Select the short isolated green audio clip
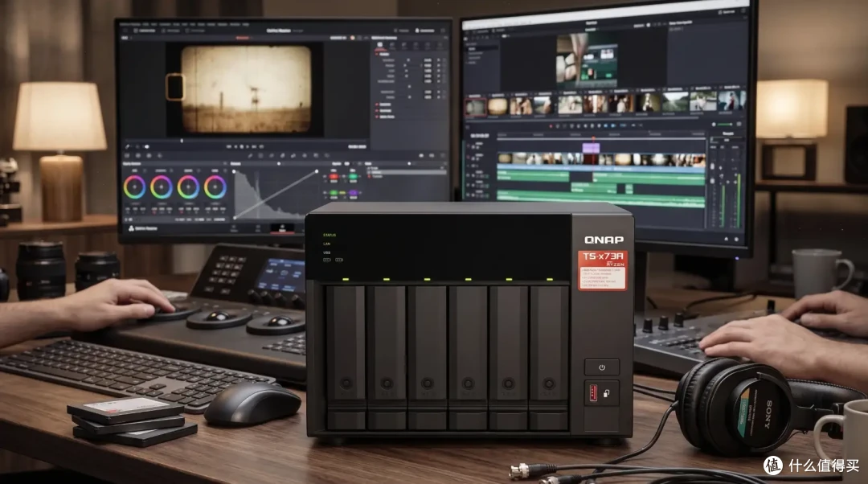The height and width of the screenshot is (484, 868). [x=628, y=190]
